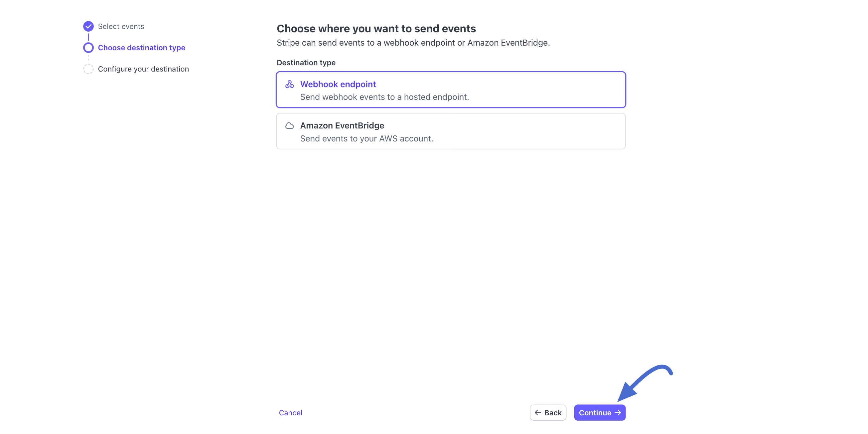
Task: Cancel the event destination setup
Action: coord(290,413)
